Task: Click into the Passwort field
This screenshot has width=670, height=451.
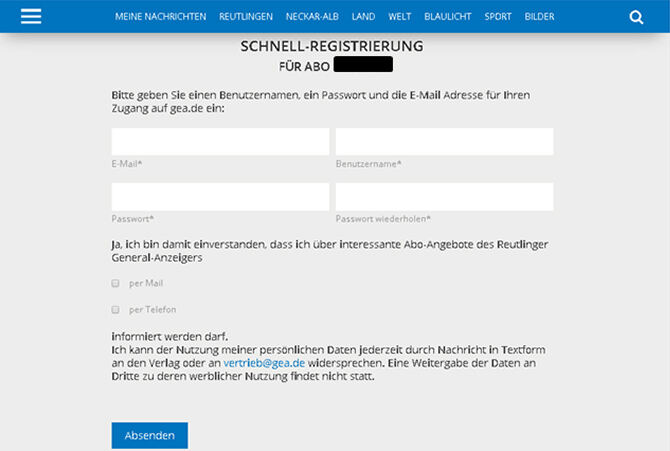Action: point(220,197)
